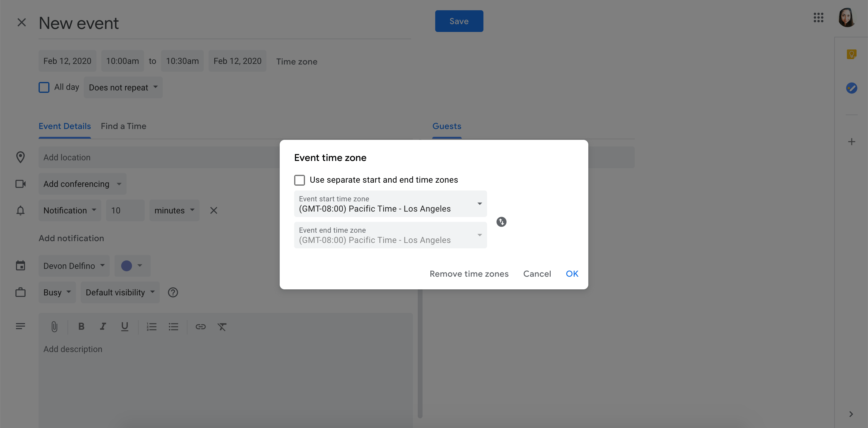The image size is (868, 428).
Task: Switch to the Find a Time tab
Action: (x=123, y=126)
